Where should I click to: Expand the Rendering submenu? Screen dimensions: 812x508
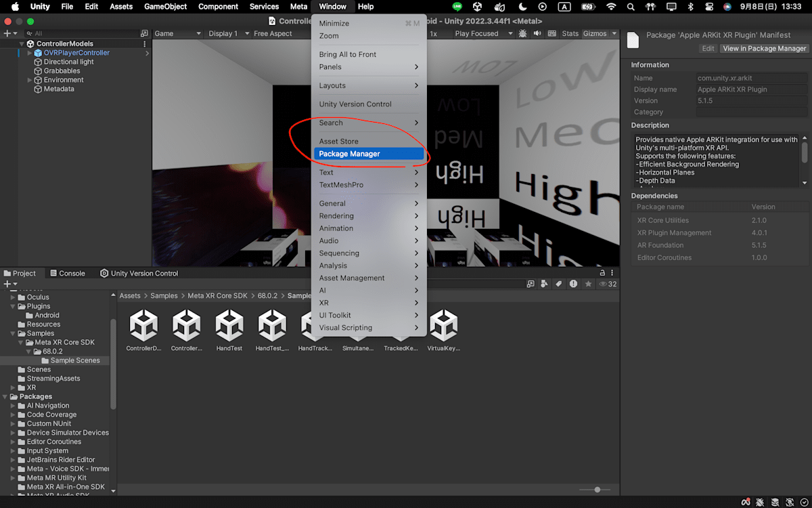(x=369, y=216)
